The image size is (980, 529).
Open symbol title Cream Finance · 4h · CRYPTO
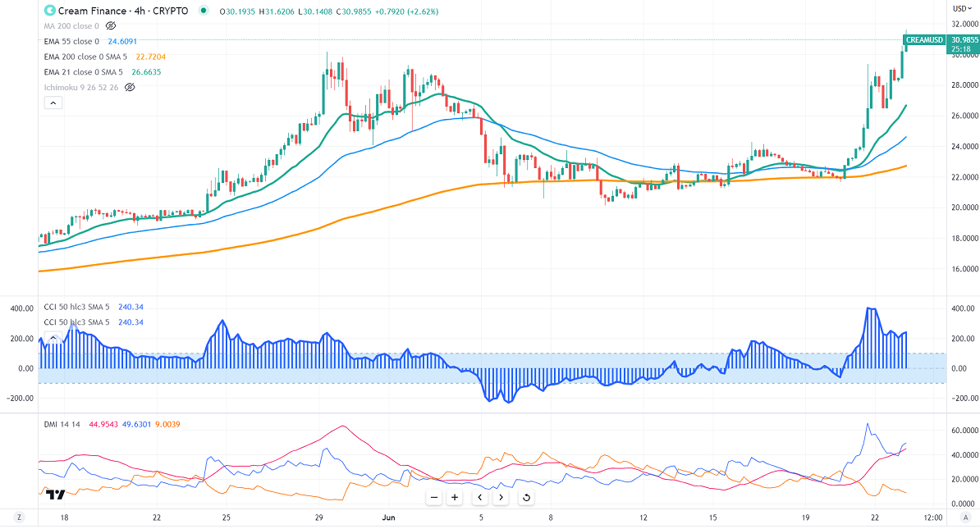[123, 11]
